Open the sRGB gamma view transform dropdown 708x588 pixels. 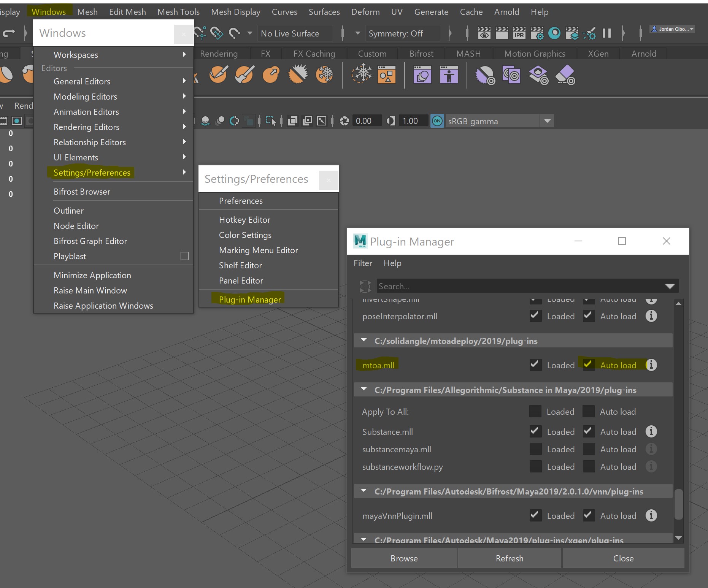click(547, 121)
